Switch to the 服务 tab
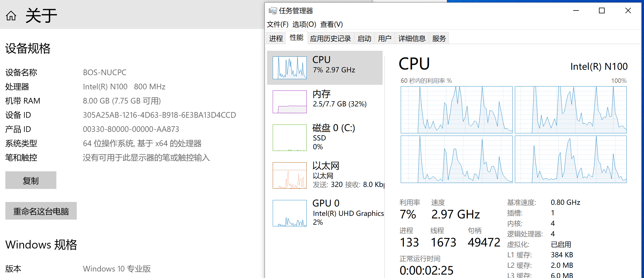Image resolution: width=644 pixels, height=278 pixels. (x=439, y=38)
